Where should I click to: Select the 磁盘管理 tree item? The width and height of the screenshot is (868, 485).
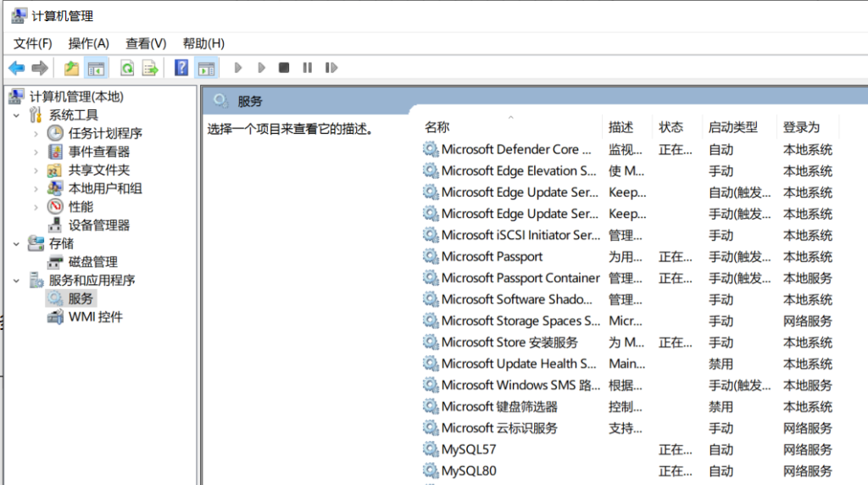(93, 262)
